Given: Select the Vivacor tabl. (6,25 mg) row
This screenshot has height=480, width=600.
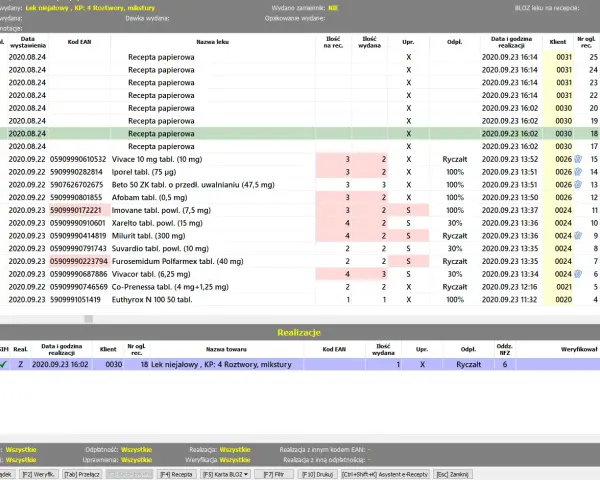Looking at the screenshot, I should [x=300, y=274].
